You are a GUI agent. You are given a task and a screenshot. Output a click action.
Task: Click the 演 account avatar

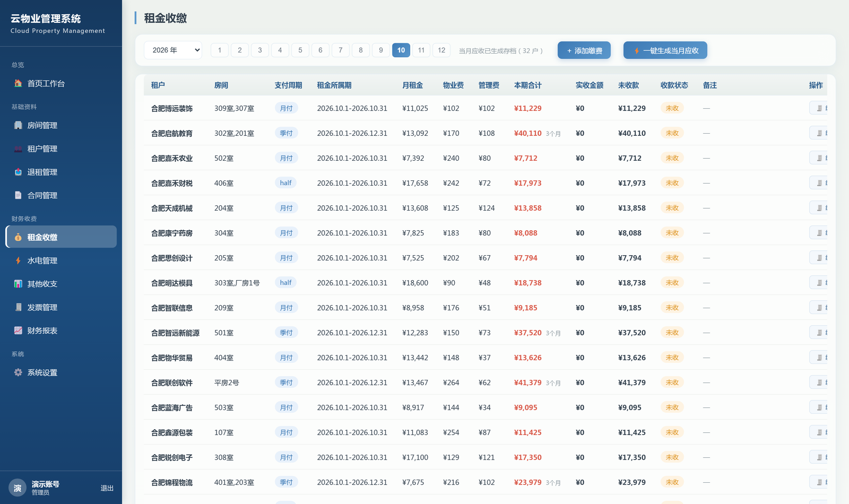(x=18, y=488)
